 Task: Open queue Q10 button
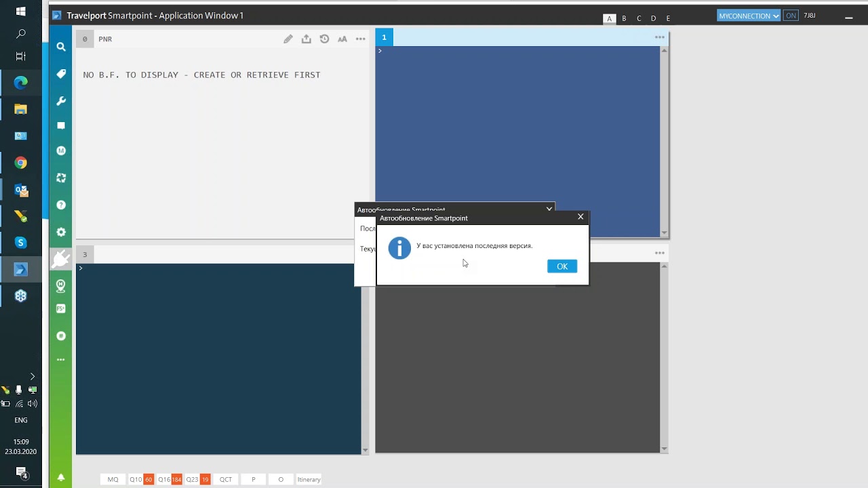click(x=141, y=479)
